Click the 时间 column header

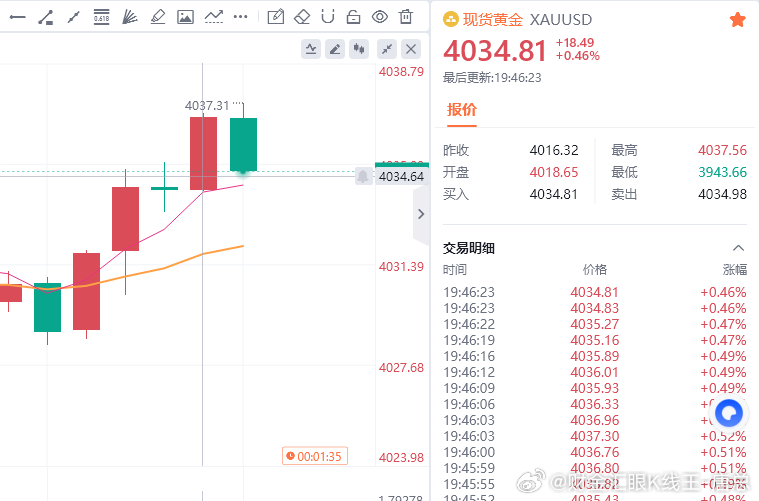[x=455, y=270]
